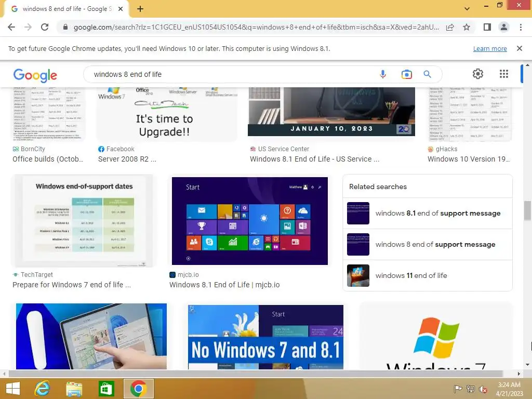This screenshot has height=399, width=532.
Task: Open Chrome's three-dot menu
Action: [521, 27]
